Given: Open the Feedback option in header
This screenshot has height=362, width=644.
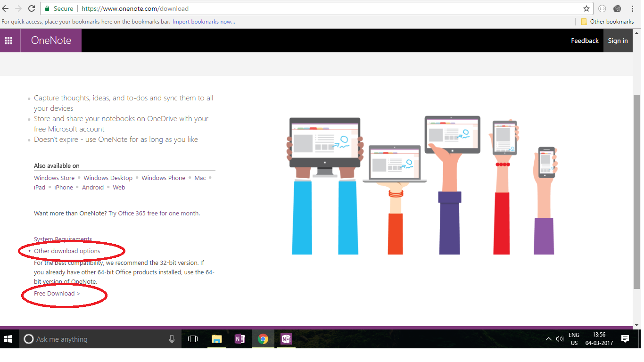Looking at the screenshot, I should coord(585,41).
